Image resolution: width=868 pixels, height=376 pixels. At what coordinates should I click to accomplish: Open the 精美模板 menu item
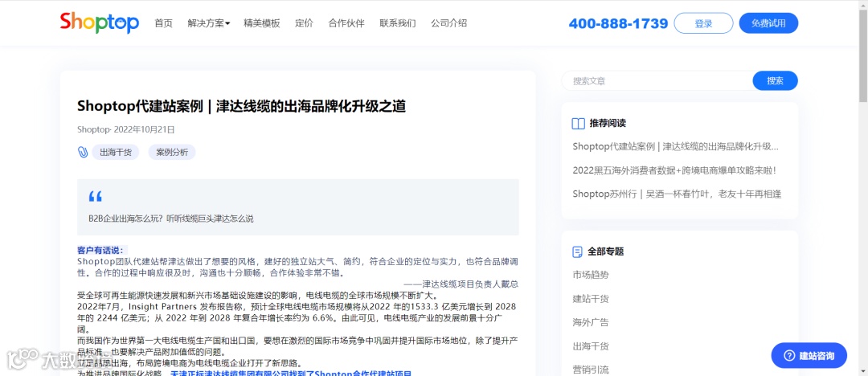point(262,23)
